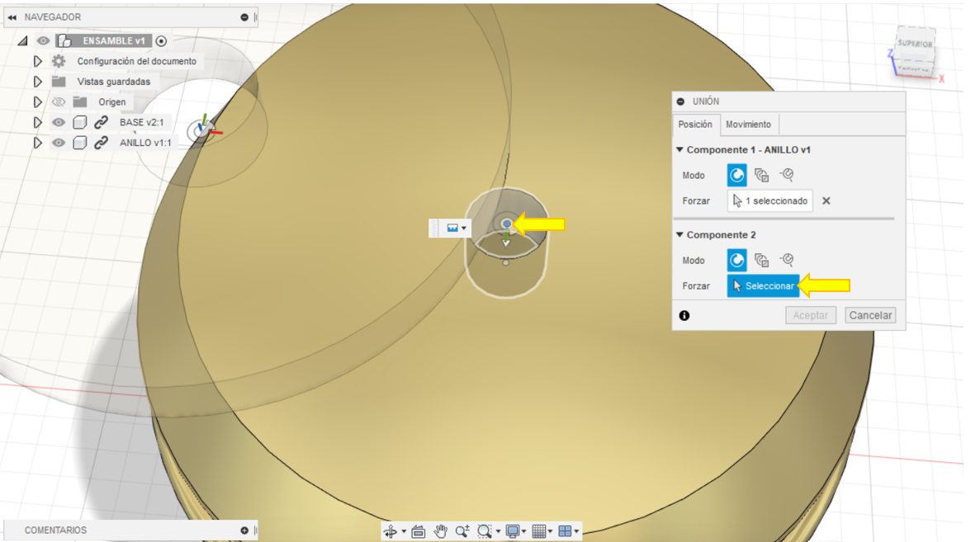Click the ANILLO v1:1 component cube icon
The height and width of the screenshot is (542, 980).
click(79, 143)
